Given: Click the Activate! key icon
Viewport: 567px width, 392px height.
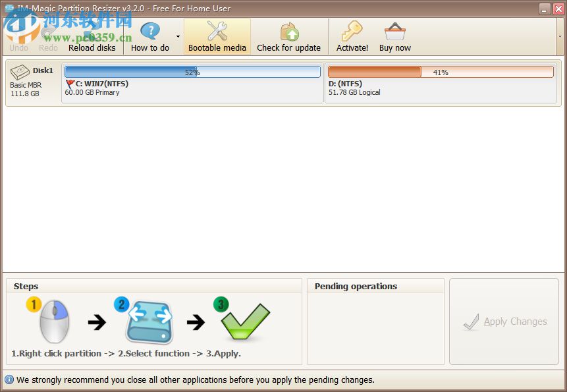Looking at the screenshot, I should (x=352, y=31).
